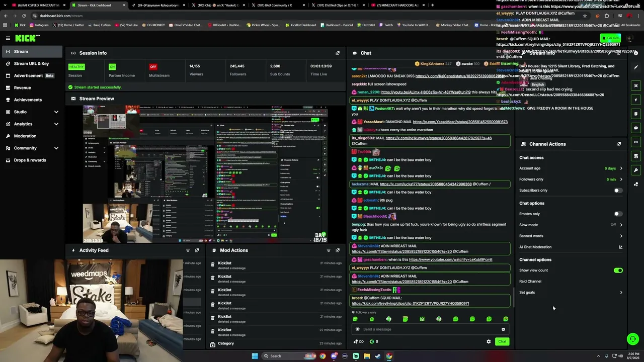Click the taskbar Search box
The image size is (644, 362).
pos(288,356)
